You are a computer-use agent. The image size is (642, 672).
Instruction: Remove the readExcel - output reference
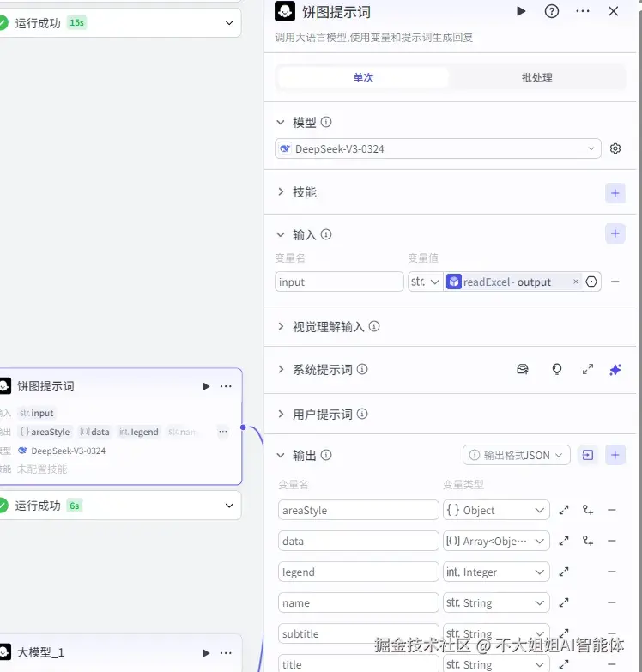point(576,282)
